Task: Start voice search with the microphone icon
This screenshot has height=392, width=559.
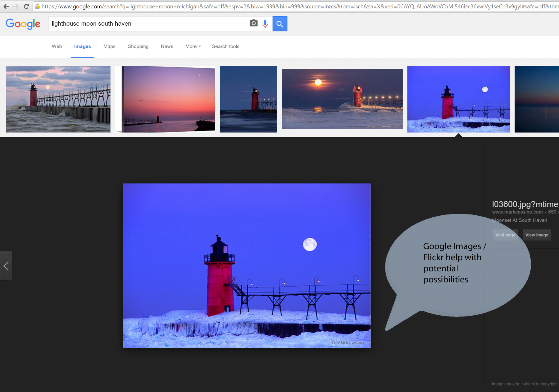Action: click(x=265, y=24)
